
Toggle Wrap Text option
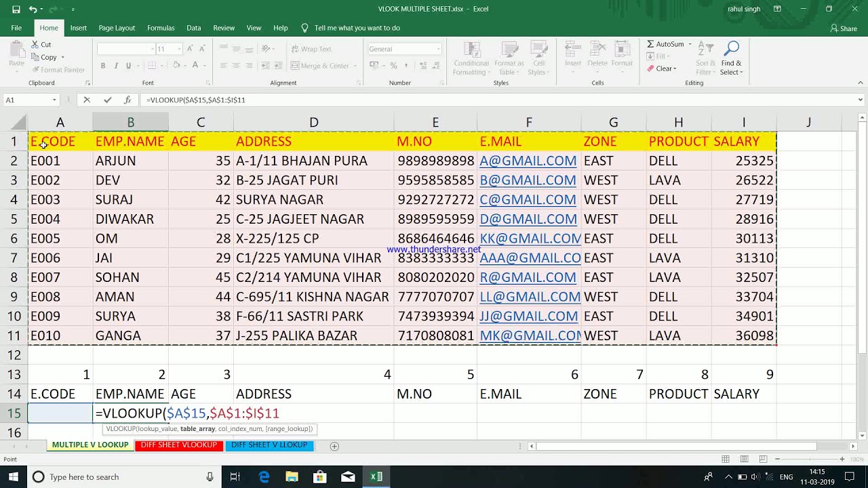point(311,49)
